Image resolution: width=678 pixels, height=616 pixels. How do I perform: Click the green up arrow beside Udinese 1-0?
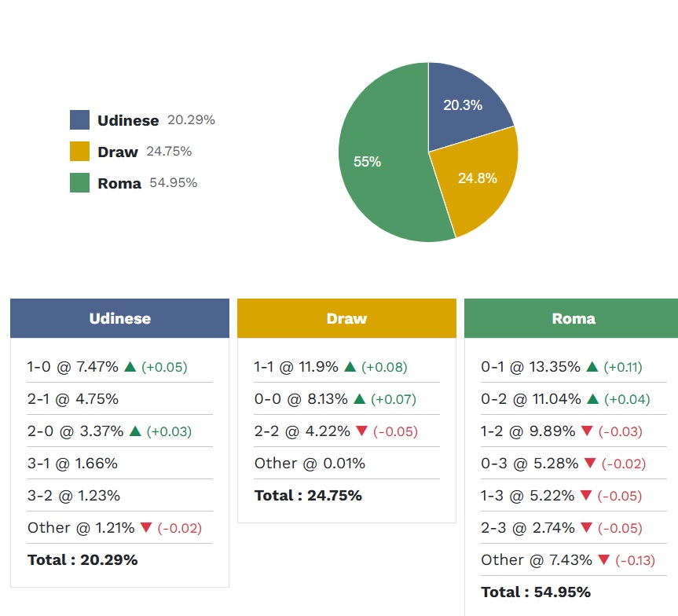[130, 367]
